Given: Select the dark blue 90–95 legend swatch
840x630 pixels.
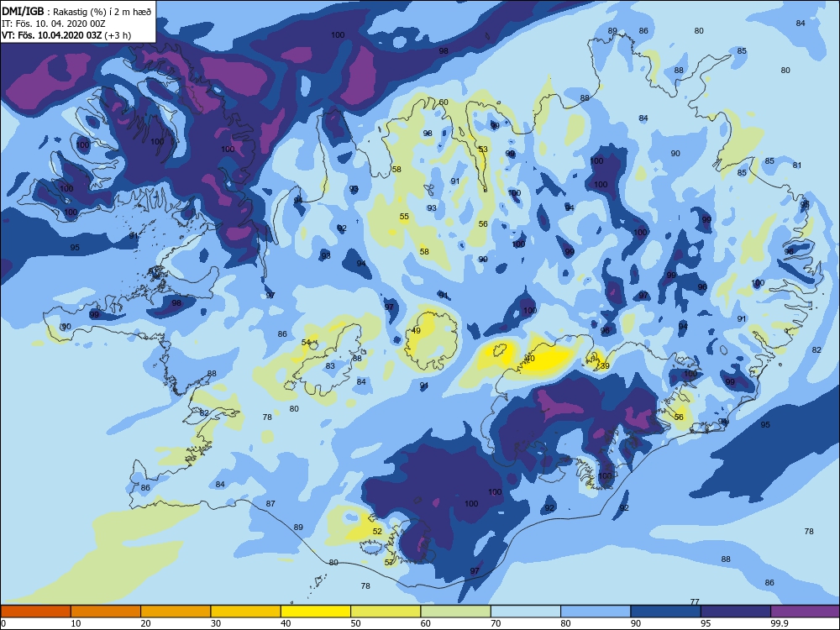Looking at the screenshot, I should [666, 612].
